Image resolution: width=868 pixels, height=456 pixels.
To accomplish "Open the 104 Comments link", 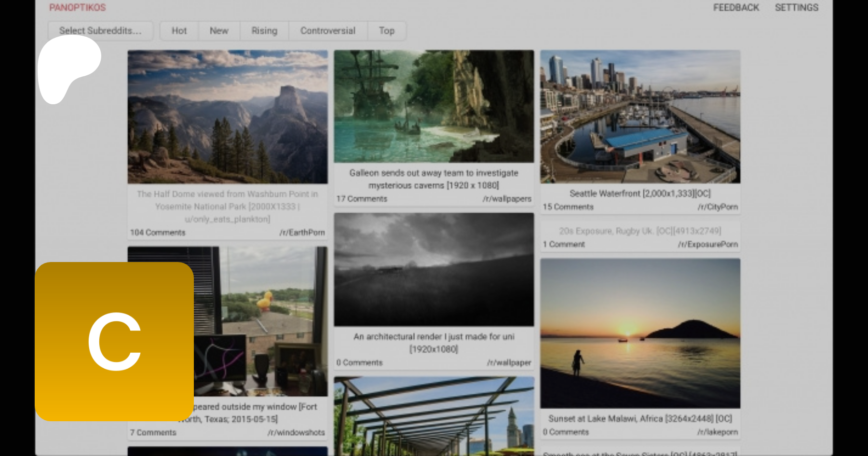I will point(158,233).
